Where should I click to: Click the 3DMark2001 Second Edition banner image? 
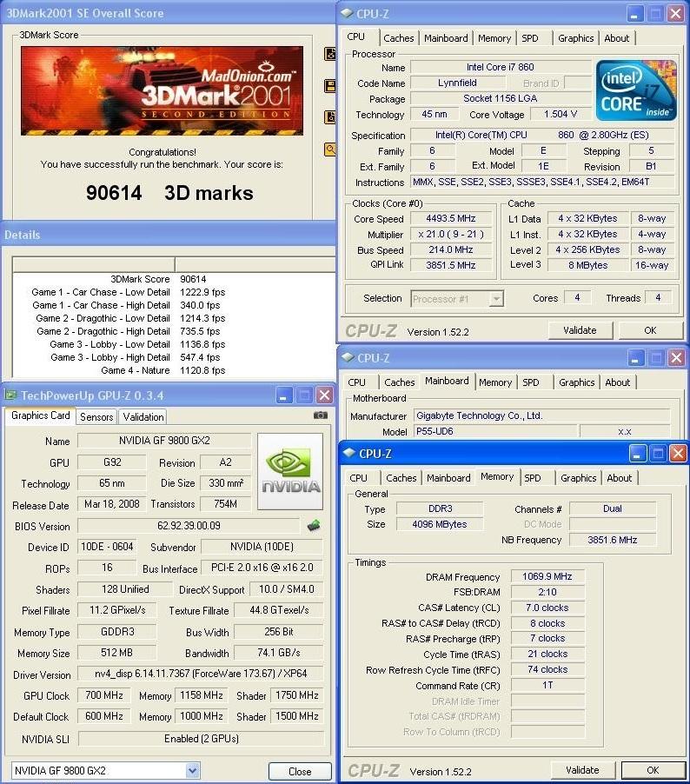[x=162, y=90]
